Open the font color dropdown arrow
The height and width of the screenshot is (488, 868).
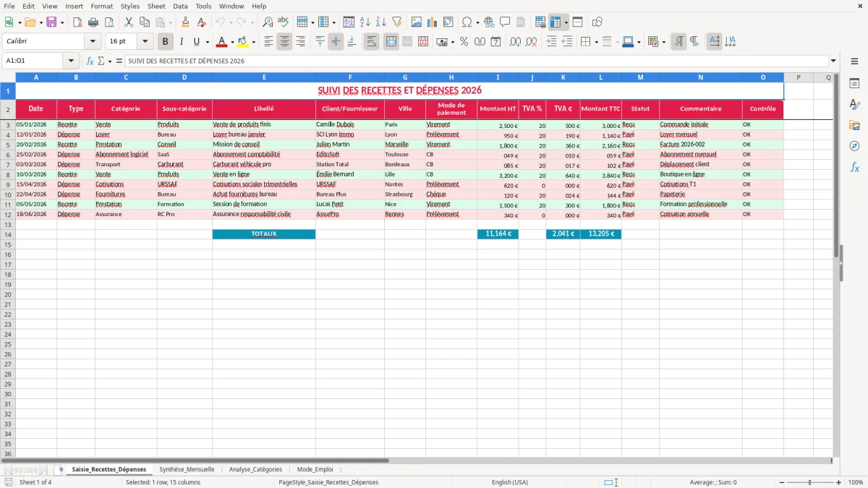pyautogui.click(x=232, y=42)
